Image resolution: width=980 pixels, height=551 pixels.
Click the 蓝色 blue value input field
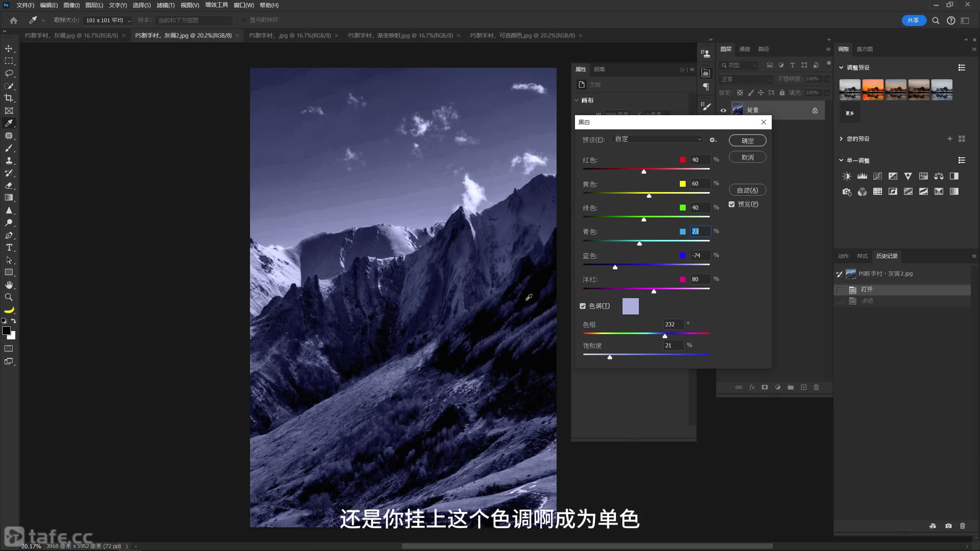pyautogui.click(x=700, y=256)
